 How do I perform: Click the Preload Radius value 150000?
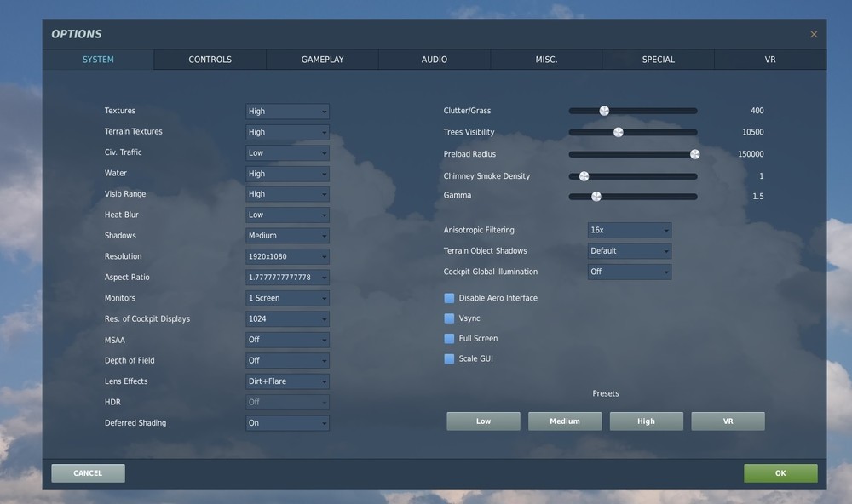[751, 154]
